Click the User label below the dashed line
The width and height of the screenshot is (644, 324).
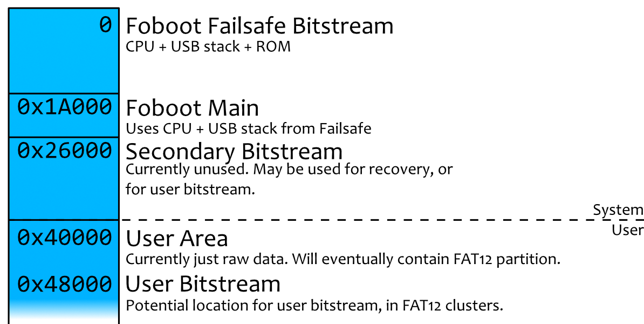point(627,230)
